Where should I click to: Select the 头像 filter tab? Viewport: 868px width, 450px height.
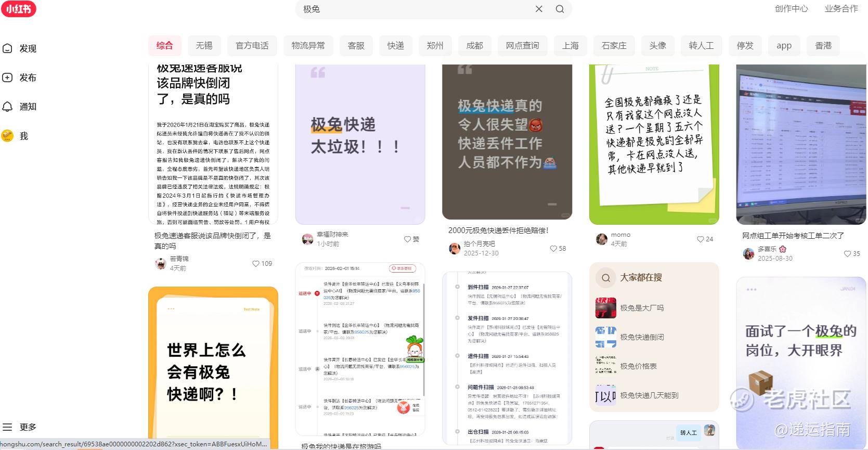[658, 46]
